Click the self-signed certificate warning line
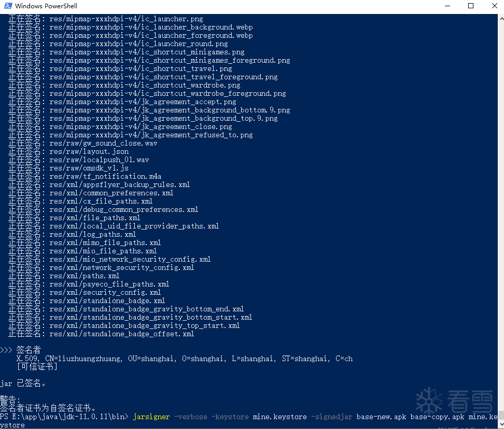504x429 pixels. click(48, 408)
